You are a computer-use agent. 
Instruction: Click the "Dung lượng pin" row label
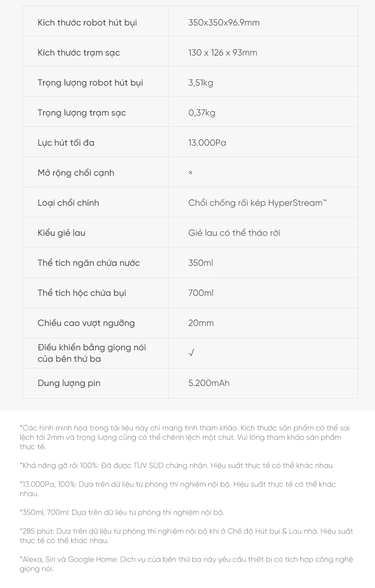click(x=69, y=383)
